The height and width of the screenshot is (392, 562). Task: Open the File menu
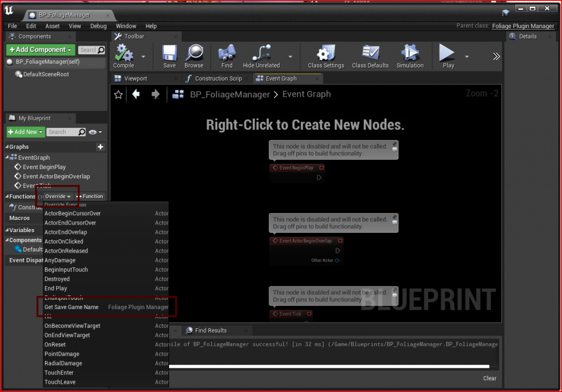[13, 26]
